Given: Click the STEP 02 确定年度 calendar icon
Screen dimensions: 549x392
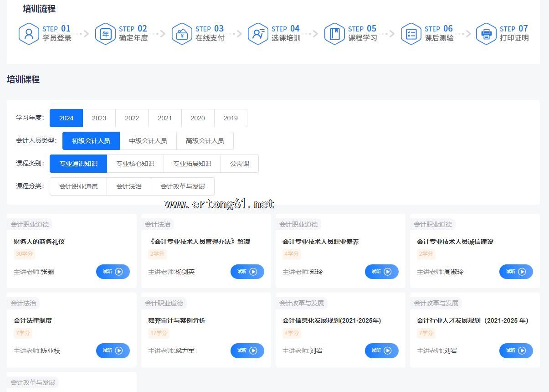Looking at the screenshot, I should point(105,34).
